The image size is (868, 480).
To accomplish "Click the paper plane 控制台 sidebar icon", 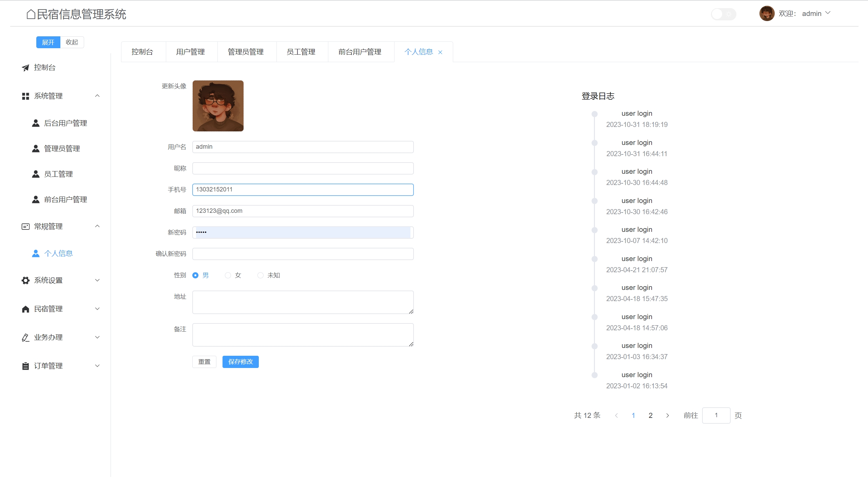I will click(x=25, y=68).
